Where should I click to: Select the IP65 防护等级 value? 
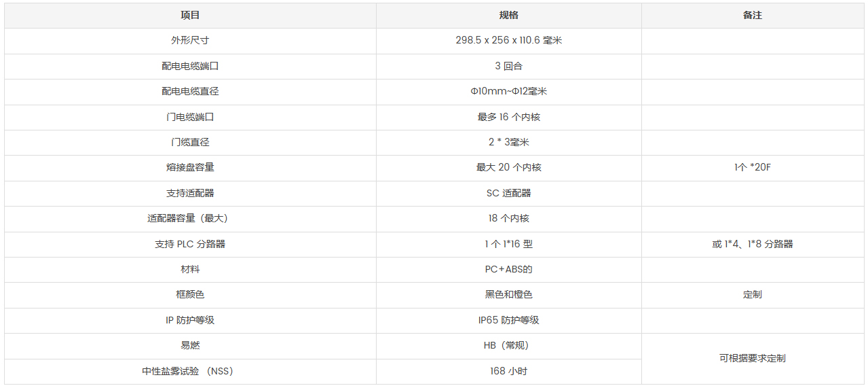click(508, 320)
